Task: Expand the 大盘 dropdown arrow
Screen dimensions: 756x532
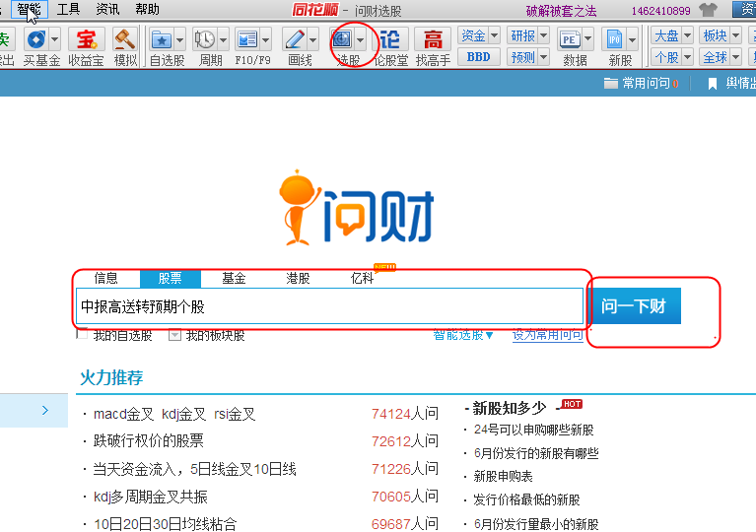Action: point(688,35)
